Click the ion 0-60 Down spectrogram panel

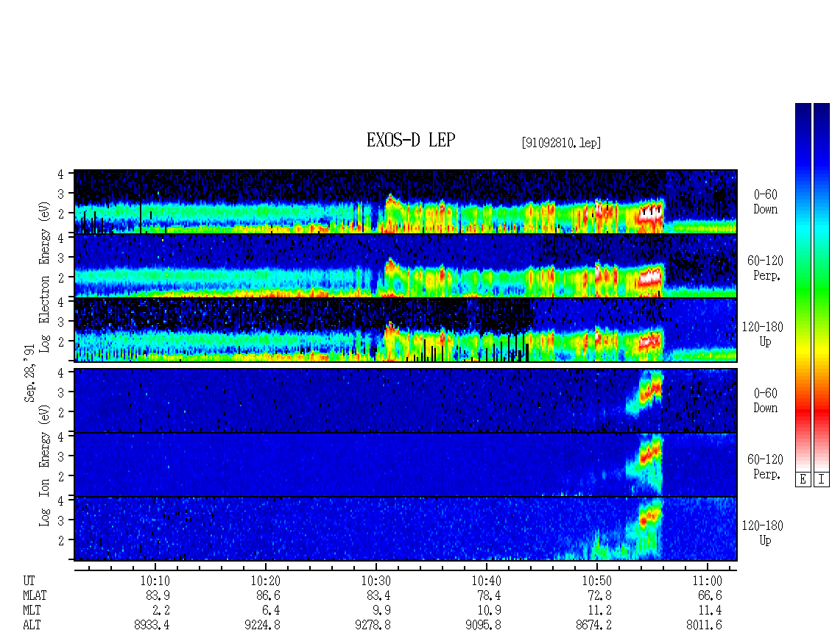406,400
